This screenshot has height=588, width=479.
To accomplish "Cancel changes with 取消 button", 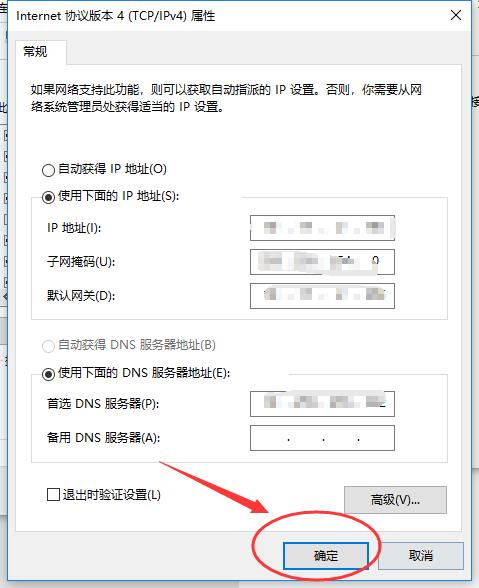I will (421, 555).
